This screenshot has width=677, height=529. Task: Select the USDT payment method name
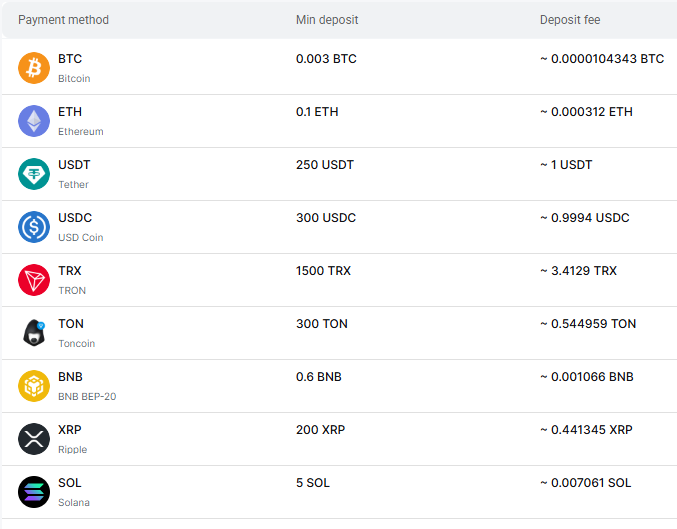point(74,165)
